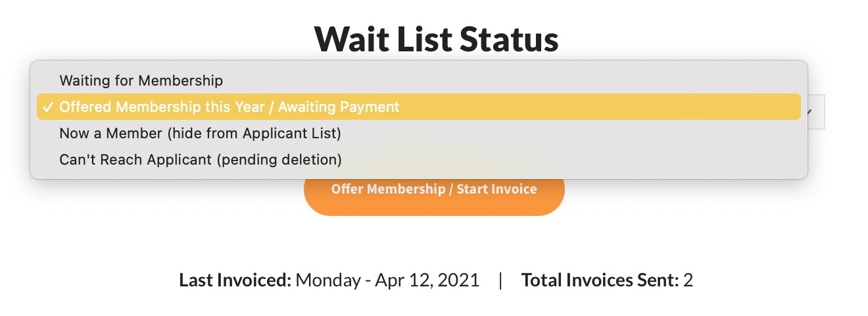Click the "Awaiting Payment" text in highlighted row
868x316 pixels.
(344, 107)
